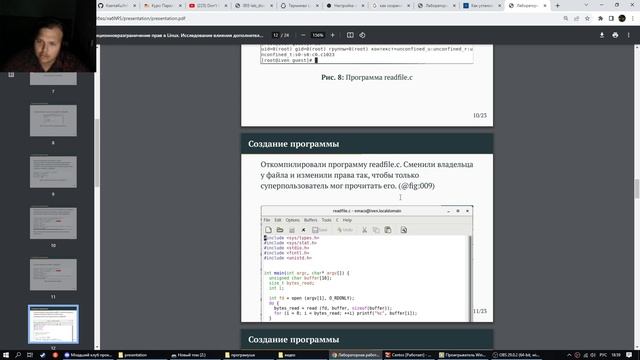Viewport: 640px width, 360px height.
Task: Switch to the 'Настройка' tab
Action: (345, 6)
